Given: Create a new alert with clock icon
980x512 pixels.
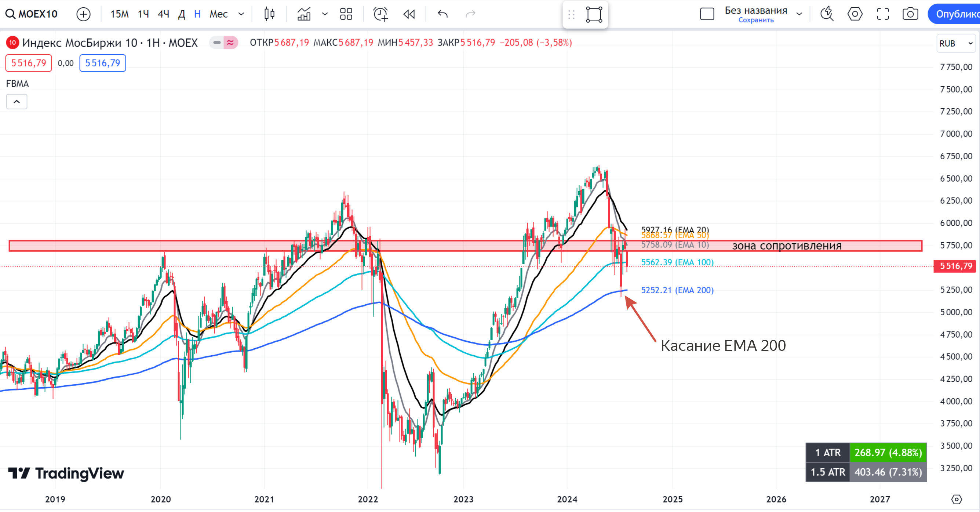Looking at the screenshot, I should click(x=380, y=14).
